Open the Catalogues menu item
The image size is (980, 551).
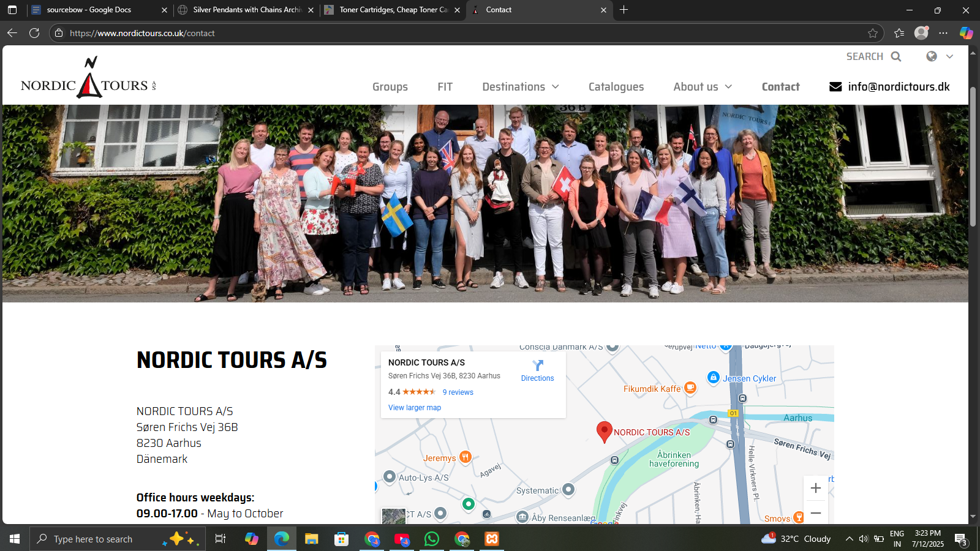pyautogui.click(x=616, y=87)
